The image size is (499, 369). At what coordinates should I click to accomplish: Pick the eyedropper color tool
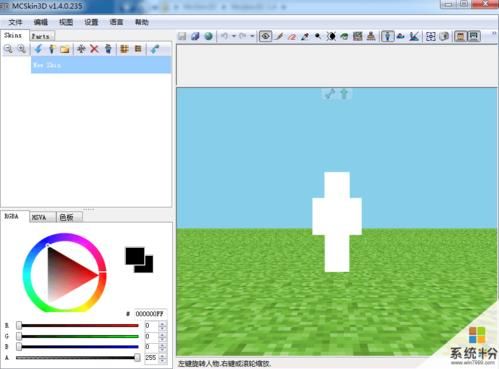[305, 36]
